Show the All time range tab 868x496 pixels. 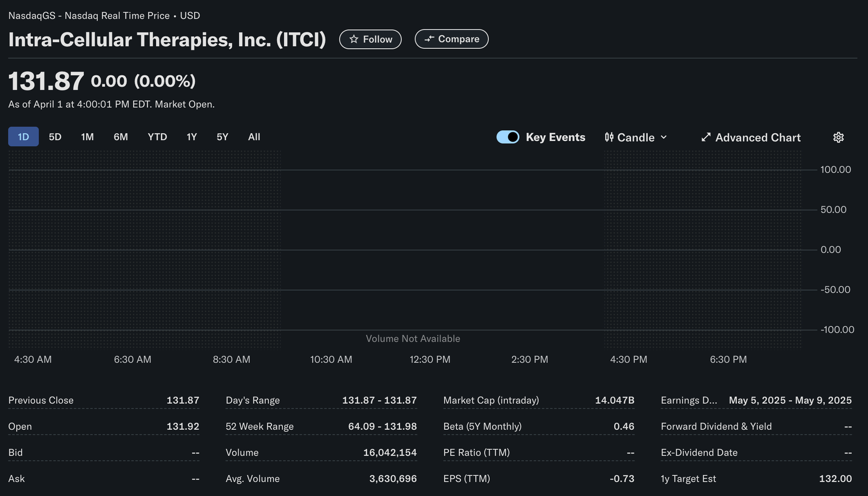click(254, 137)
